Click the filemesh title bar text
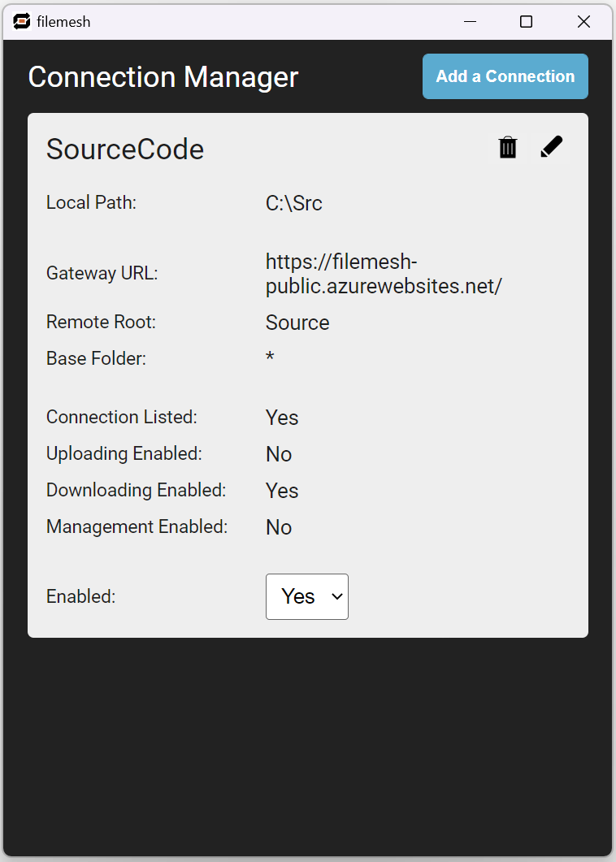Image resolution: width=616 pixels, height=862 pixels. [x=63, y=22]
